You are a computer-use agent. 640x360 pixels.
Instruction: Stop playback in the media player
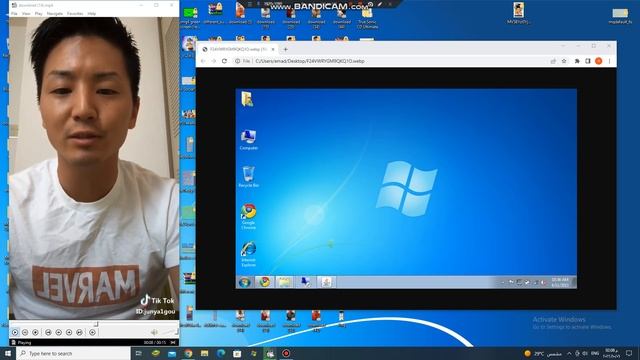tap(35, 332)
